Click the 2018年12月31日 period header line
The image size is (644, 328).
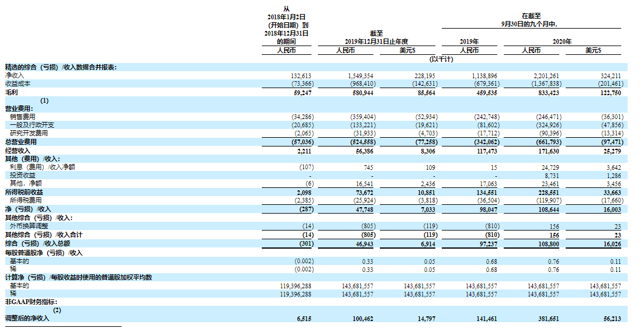point(286,33)
